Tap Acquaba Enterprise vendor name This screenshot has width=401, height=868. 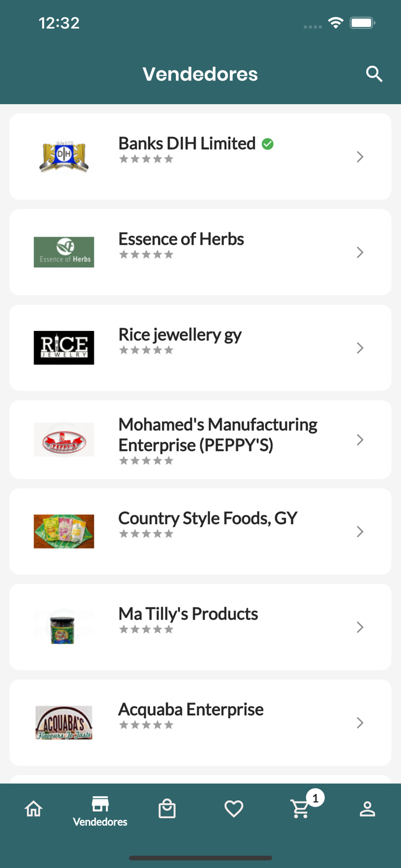point(191,709)
